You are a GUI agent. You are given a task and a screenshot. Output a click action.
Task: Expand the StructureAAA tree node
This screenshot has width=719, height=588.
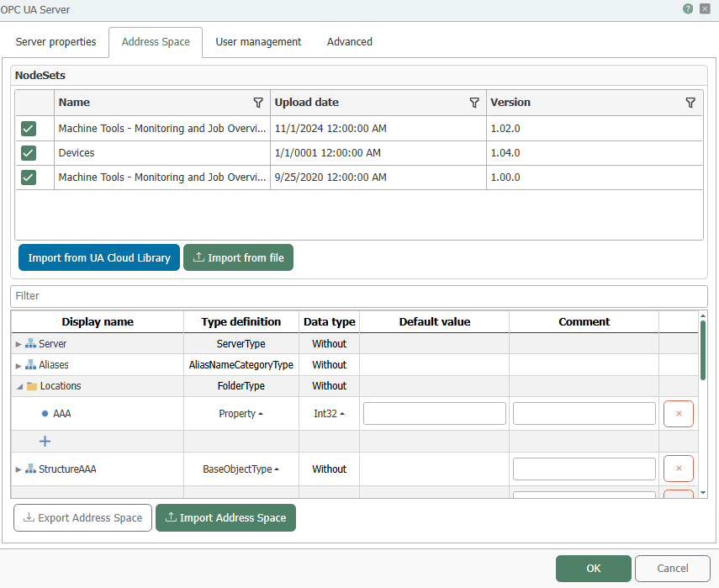point(19,469)
